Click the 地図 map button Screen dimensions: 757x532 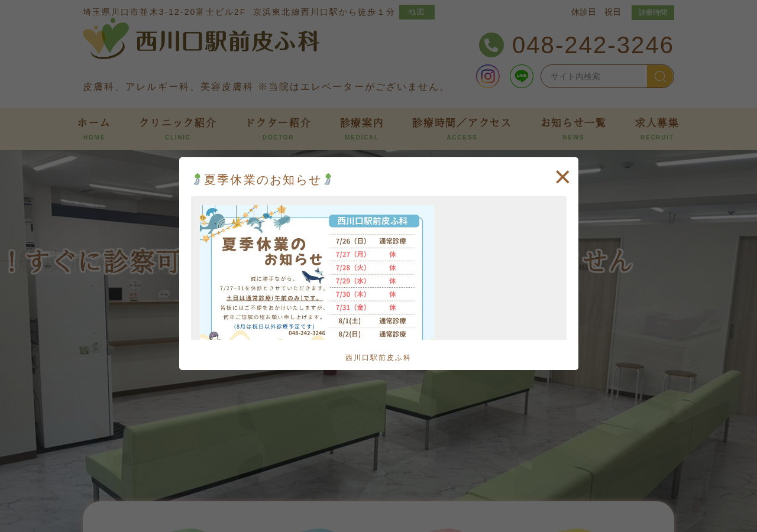417,12
